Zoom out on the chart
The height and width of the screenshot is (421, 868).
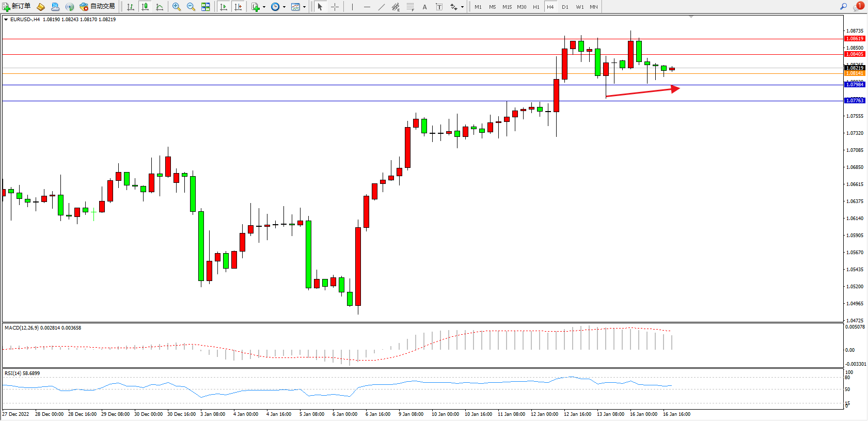(x=191, y=7)
